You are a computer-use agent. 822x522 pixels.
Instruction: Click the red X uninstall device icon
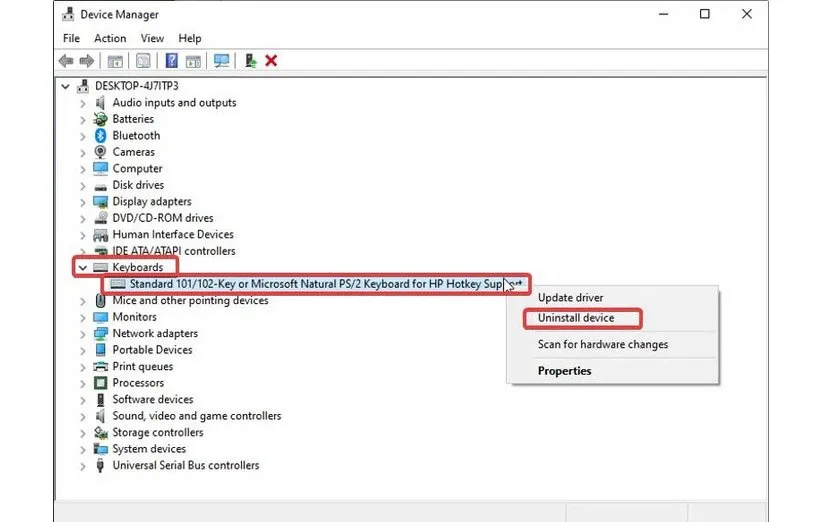(271, 61)
